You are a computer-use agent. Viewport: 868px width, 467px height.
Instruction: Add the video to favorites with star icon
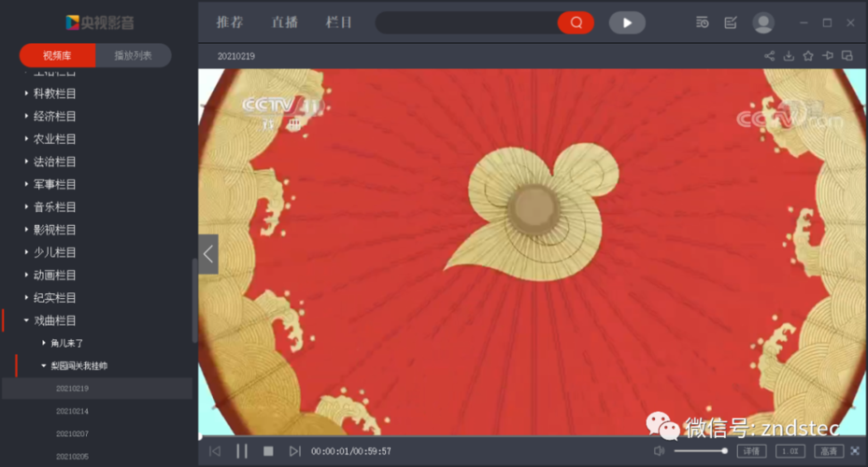[x=808, y=56]
